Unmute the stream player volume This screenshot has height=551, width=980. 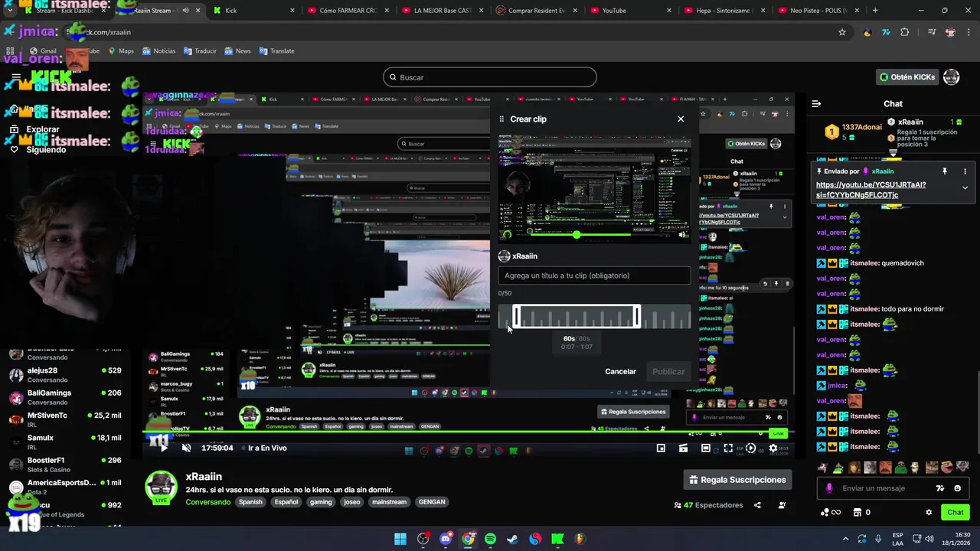[186, 448]
